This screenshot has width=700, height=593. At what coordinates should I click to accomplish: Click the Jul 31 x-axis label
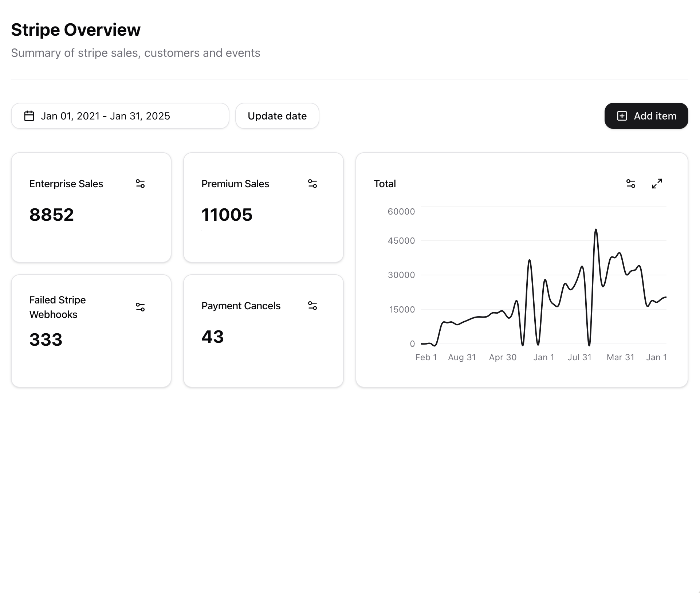click(579, 357)
